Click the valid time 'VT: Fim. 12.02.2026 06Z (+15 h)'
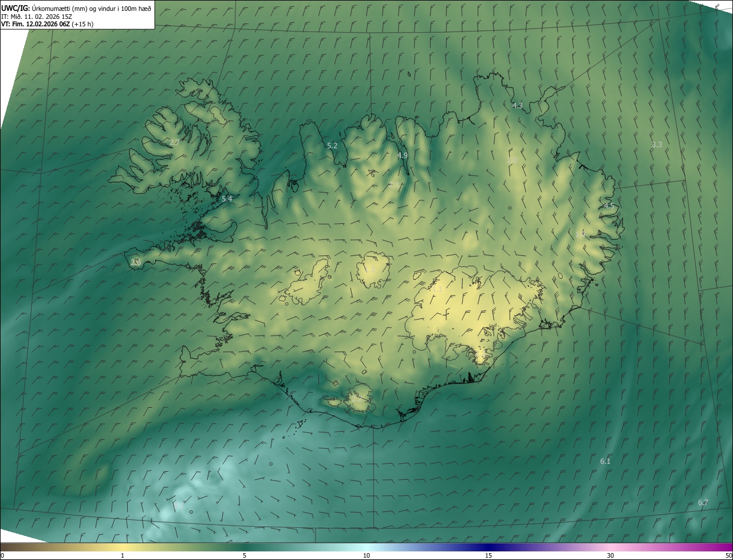 (48, 24)
